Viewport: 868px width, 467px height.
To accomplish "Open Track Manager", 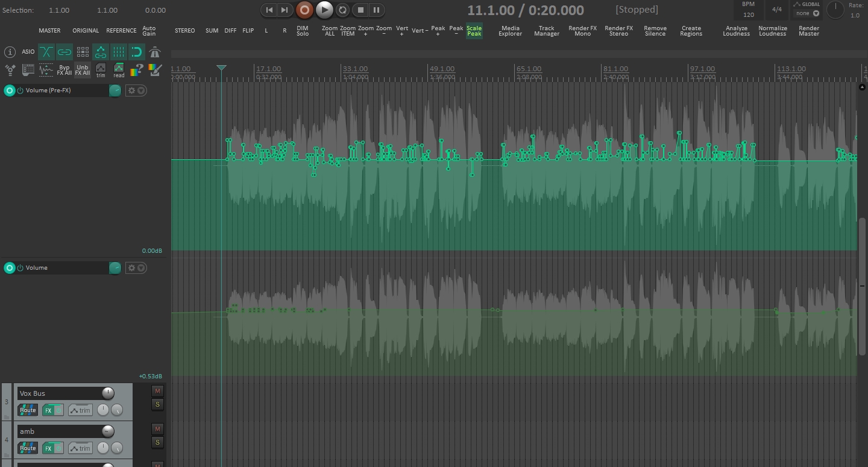I will [547, 31].
